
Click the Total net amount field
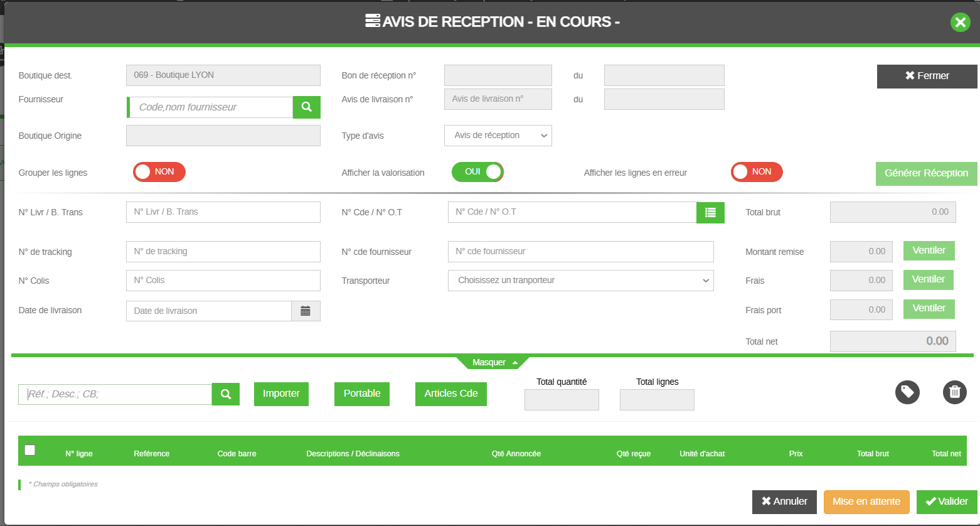coord(893,341)
